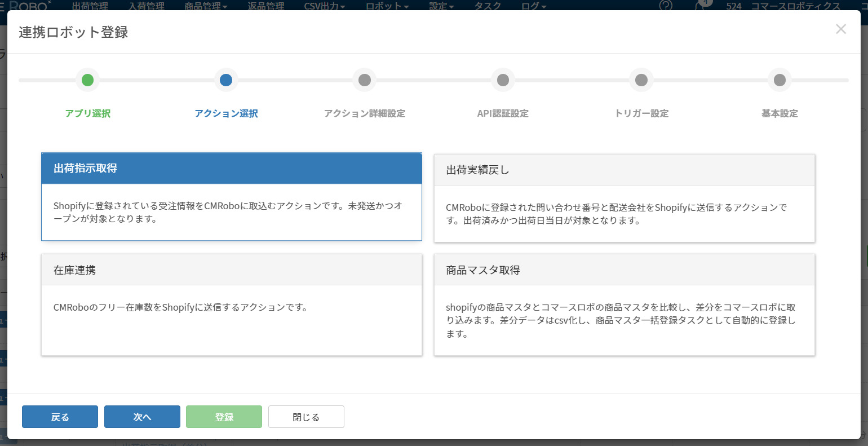Click the 524 コマースロボティクス account label

(x=783, y=6)
